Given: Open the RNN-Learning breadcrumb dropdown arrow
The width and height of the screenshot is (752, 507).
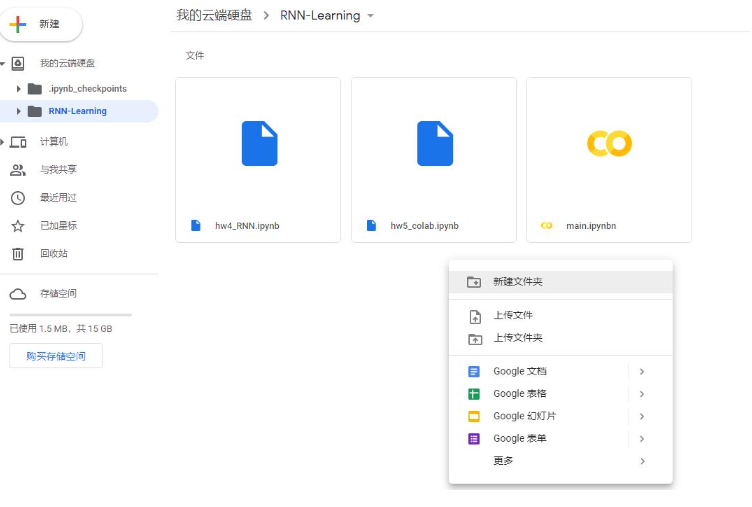Looking at the screenshot, I should point(370,16).
